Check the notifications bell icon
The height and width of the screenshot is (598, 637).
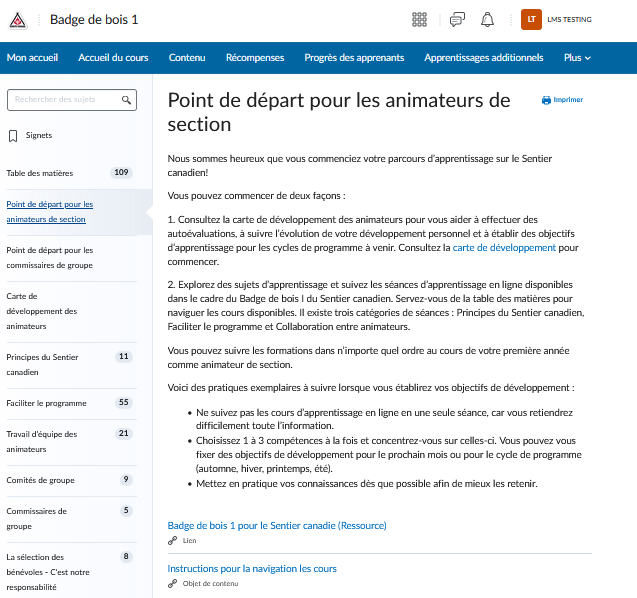[488, 20]
